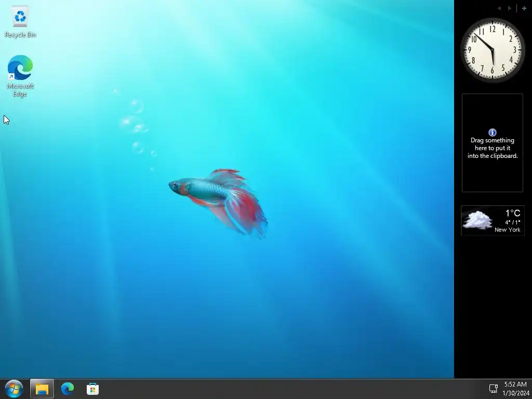
Task: Select the Microsoft Edge desktop shortcut
Action: click(20, 76)
